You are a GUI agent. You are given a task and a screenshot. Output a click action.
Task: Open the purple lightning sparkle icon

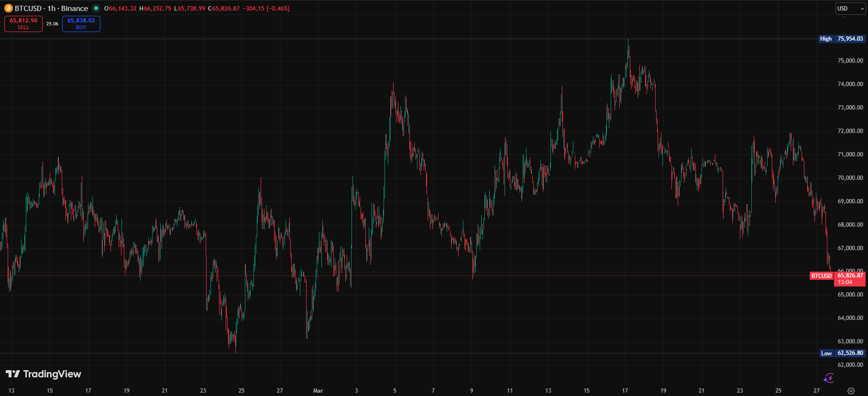[828, 378]
